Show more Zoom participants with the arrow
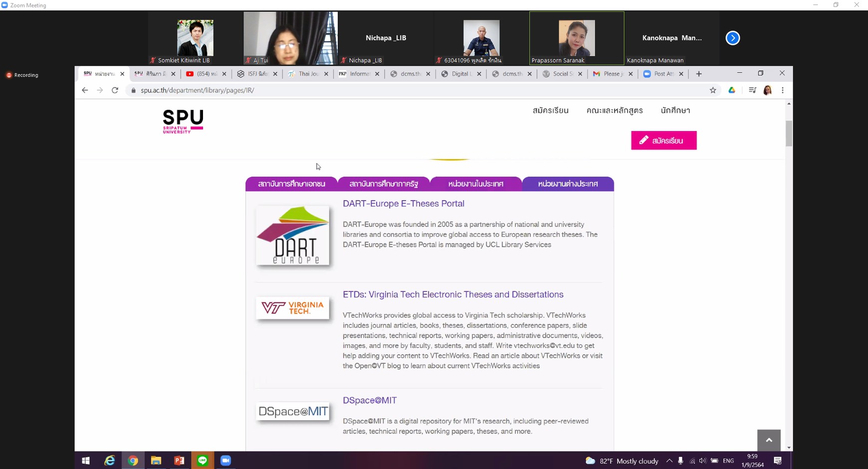This screenshot has width=868, height=469. click(x=733, y=38)
